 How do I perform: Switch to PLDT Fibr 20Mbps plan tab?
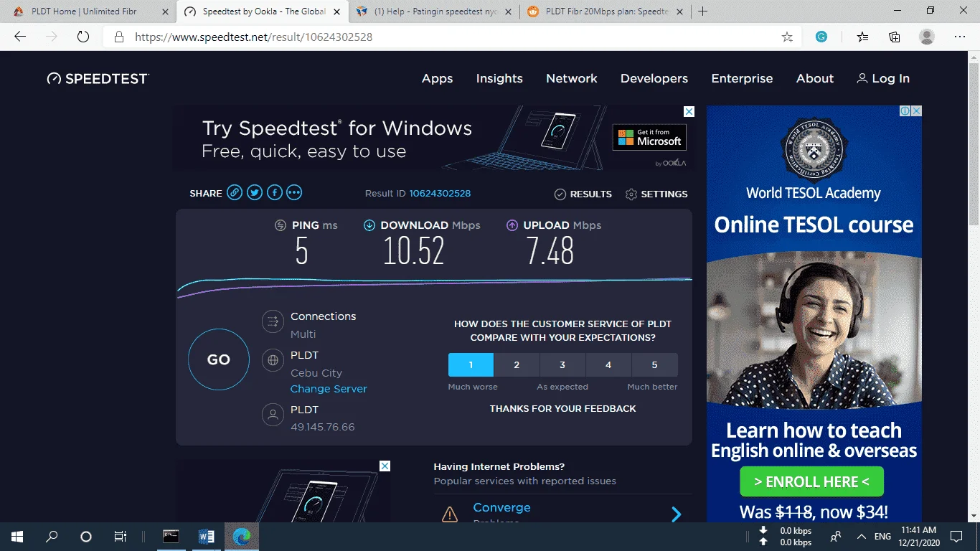[604, 11]
